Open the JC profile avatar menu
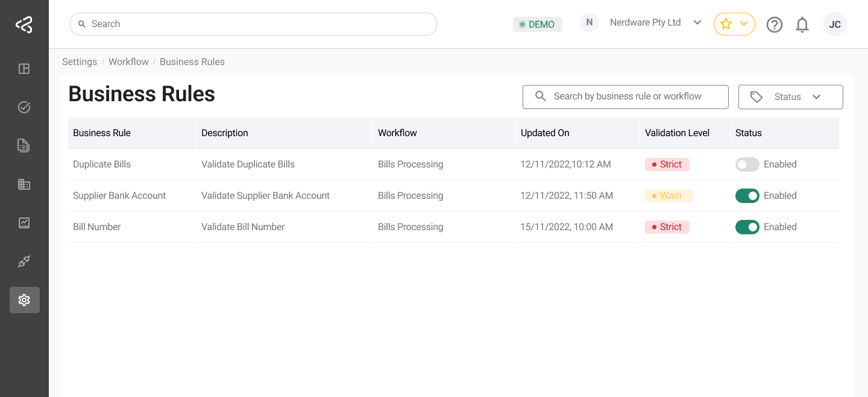 point(835,24)
